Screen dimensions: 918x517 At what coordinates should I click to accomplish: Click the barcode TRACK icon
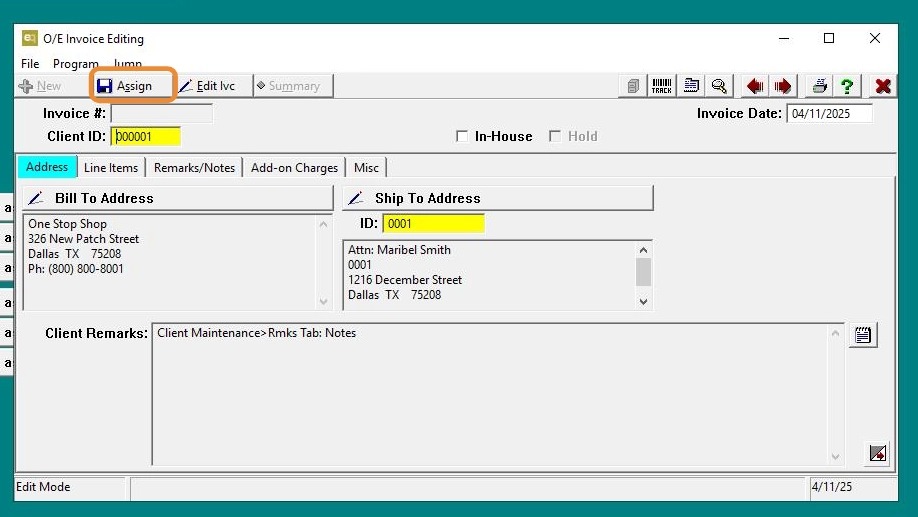662,86
